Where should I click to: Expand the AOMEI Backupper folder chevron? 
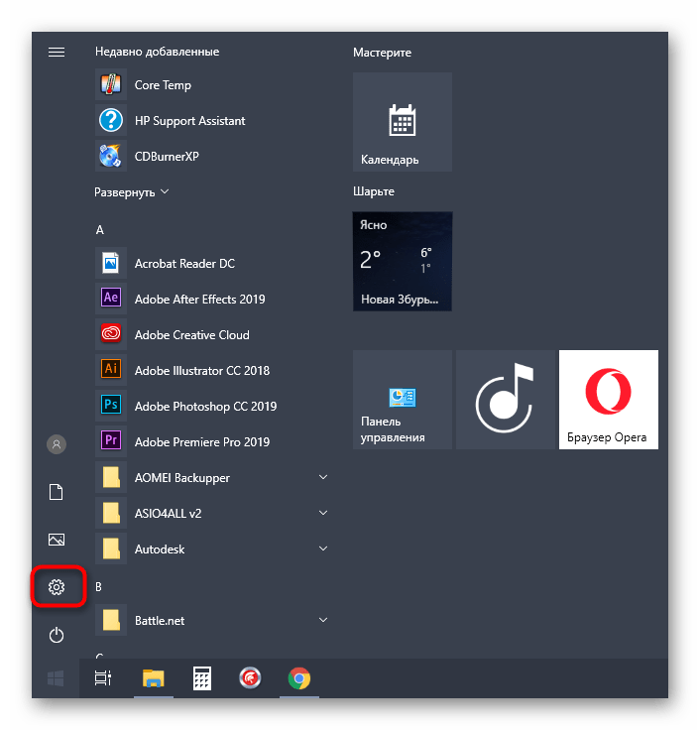click(323, 477)
